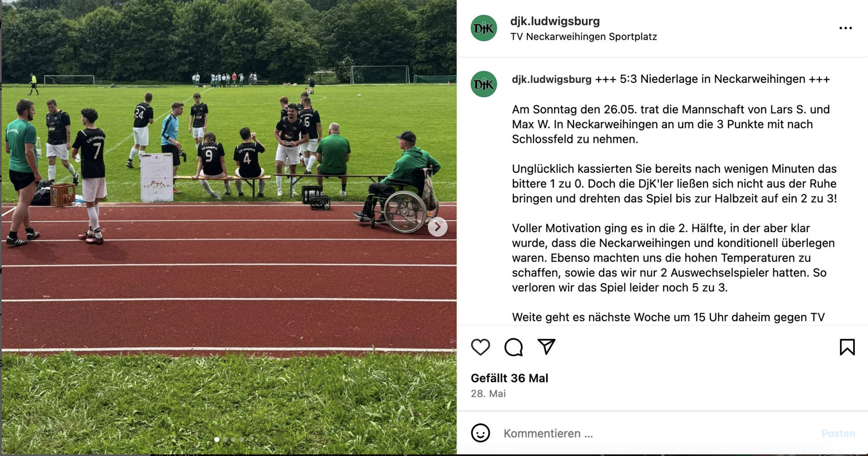
Task: Click the football team photo
Action: pyautogui.click(x=229, y=227)
